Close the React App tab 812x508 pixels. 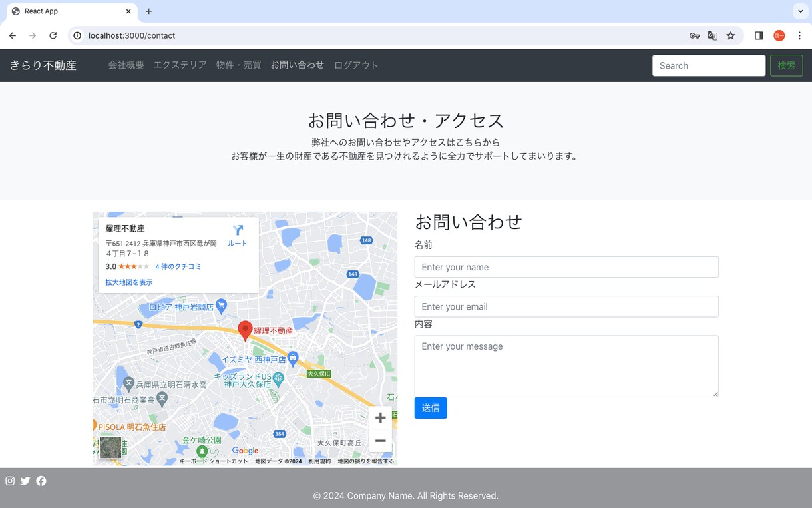click(128, 11)
